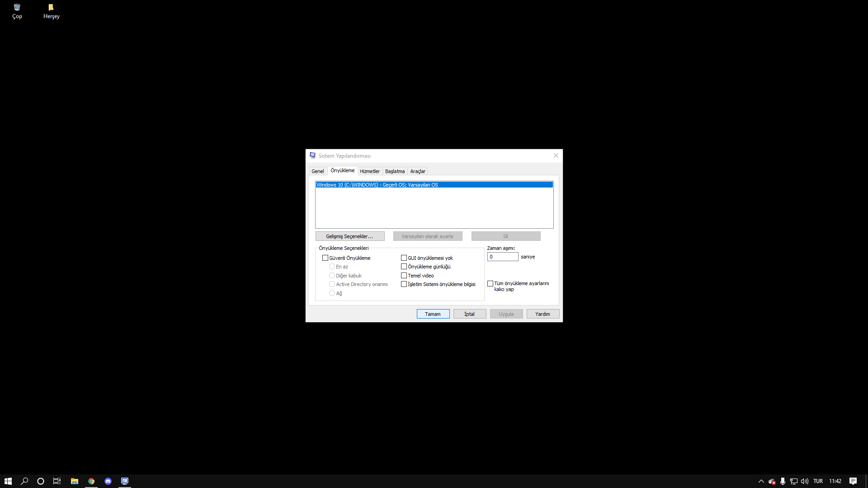The height and width of the screenshot is (488, 868).
Task: Click the Gelişmiş Seçenekler button
Action: click(x=349, y=236)
